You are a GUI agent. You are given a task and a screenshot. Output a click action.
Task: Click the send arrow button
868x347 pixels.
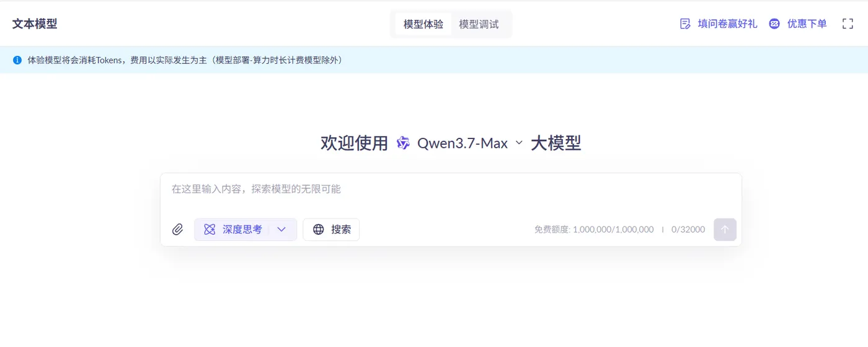coord(725,230)
